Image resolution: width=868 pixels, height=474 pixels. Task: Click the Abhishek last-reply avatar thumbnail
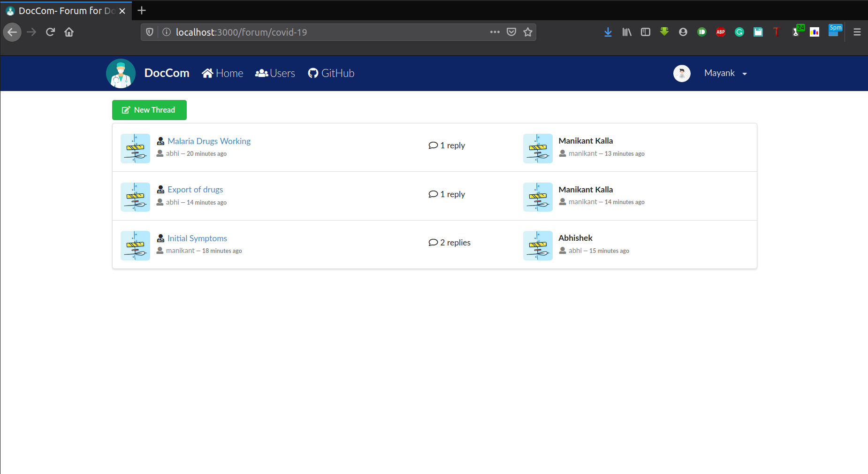pyautogui.click(x=538, y=245)
